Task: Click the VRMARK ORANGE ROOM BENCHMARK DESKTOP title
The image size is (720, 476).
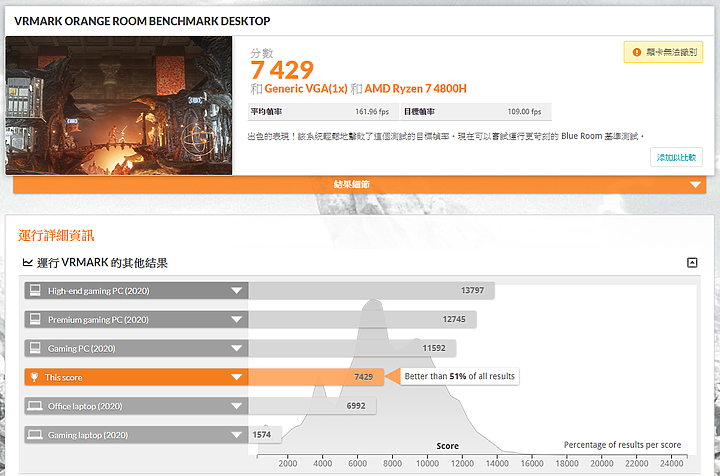Action: [142, 21]
